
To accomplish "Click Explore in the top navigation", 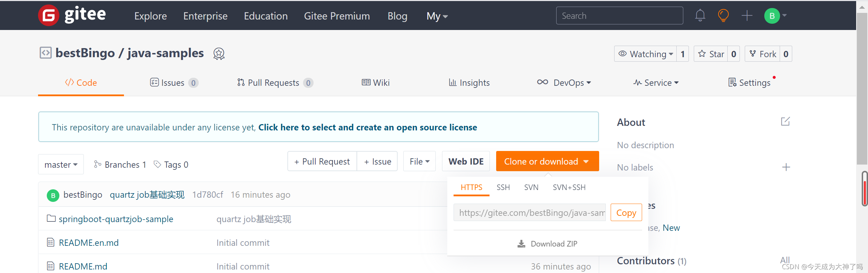I will [150, 16].
